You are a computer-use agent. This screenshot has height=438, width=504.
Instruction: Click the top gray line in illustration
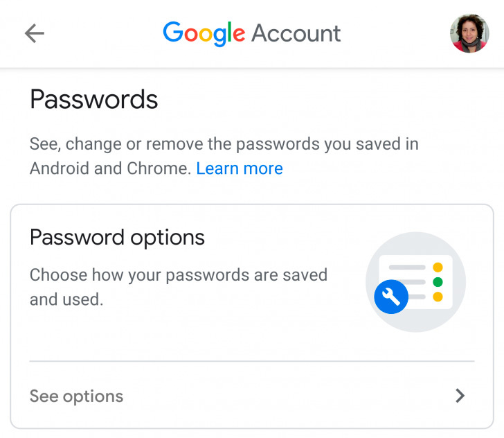pyautogui.click(x=406, y=267)
